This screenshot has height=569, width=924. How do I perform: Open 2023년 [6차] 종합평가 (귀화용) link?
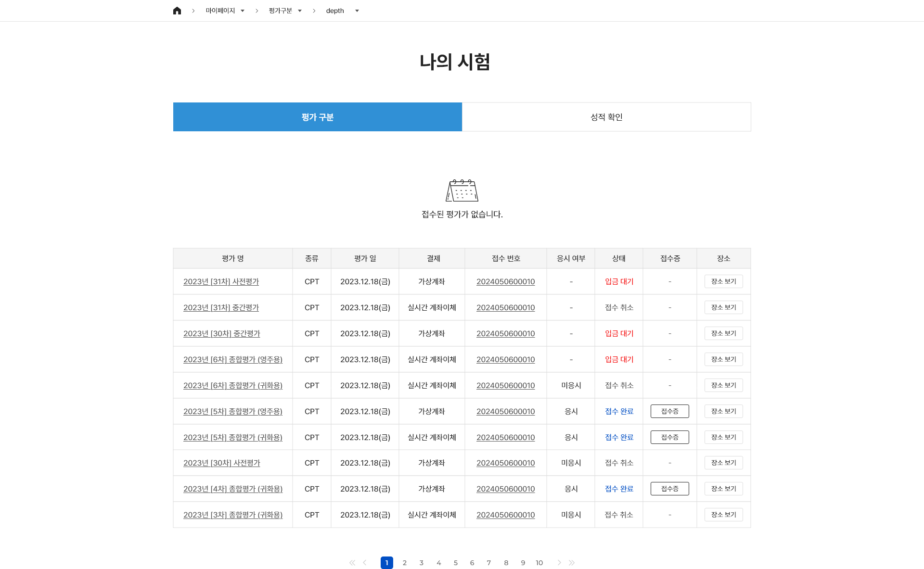[233, 385]
